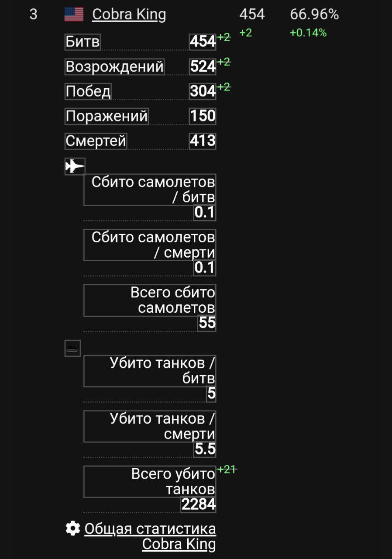Image resolution: width=392 pixels, height=559 pixels.
Task: Click the tank section icon
Action: [x=72, y=348]
